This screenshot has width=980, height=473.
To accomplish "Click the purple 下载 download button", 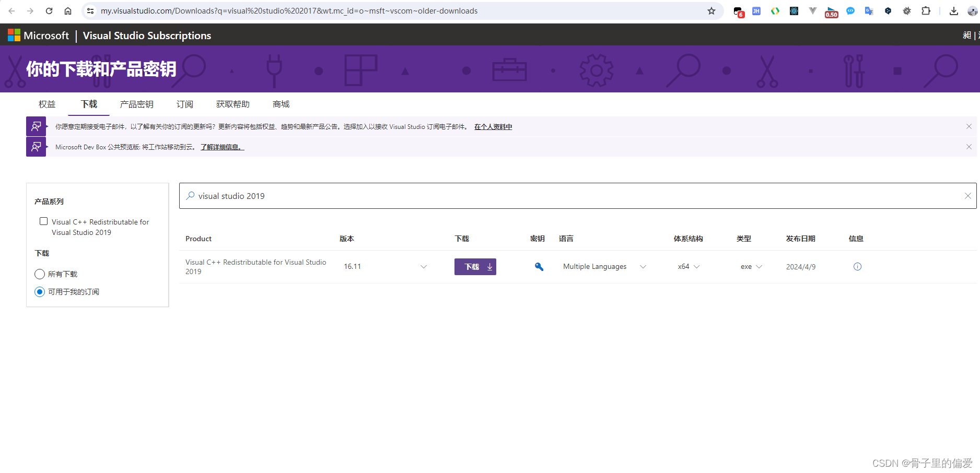I will pyautogui.click(x=475, y=267).
